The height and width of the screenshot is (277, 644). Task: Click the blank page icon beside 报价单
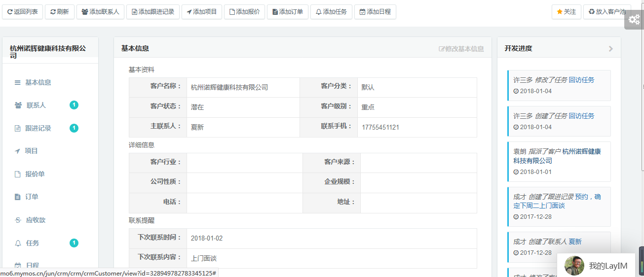pos(18,174)
